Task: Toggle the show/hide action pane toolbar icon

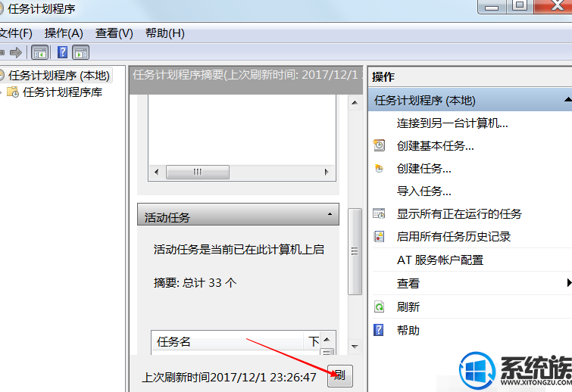Action: (x=81, y=53)
